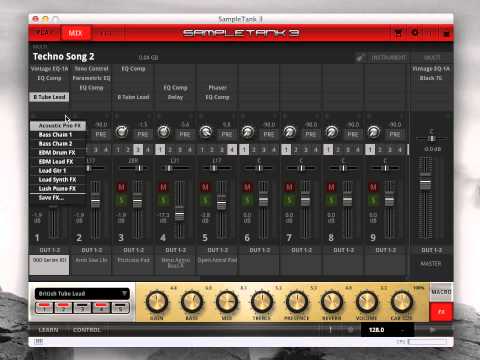The height and width of the screenshot is (360, 480).
Task: Choose Acoustic Pno FX preset
Action: pos(58,126)
